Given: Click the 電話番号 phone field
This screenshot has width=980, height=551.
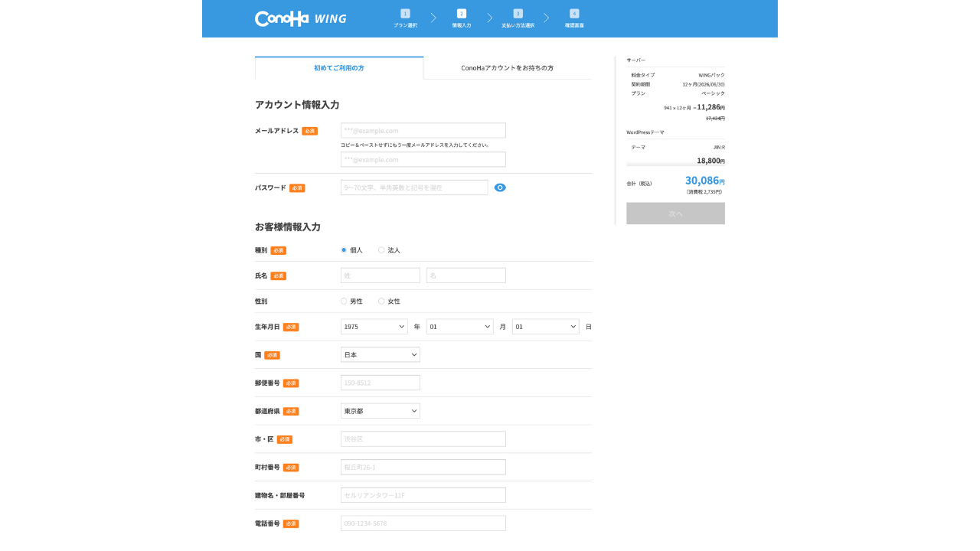Looking at the screenshot, I should (x=423, y=523).
